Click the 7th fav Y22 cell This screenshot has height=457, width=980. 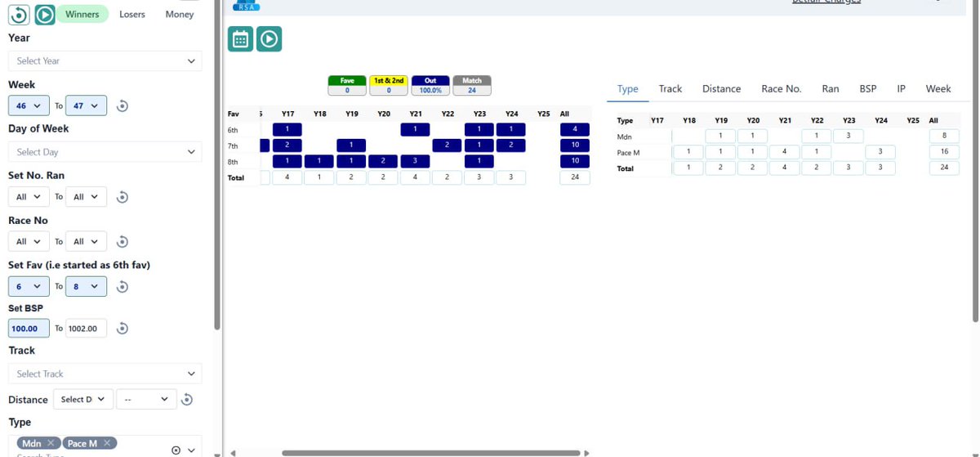(448, 145)
